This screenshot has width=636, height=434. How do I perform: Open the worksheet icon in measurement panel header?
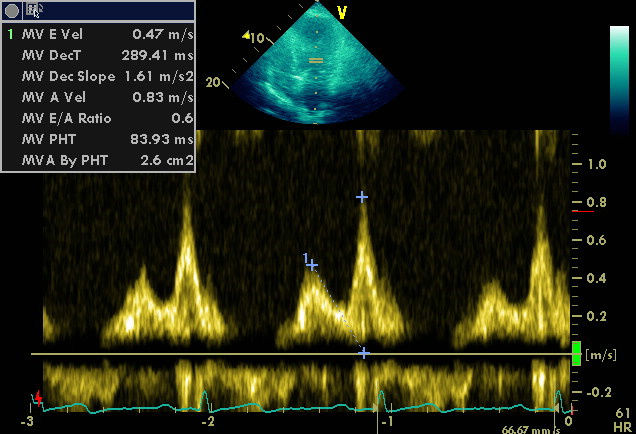coord(34,10)
